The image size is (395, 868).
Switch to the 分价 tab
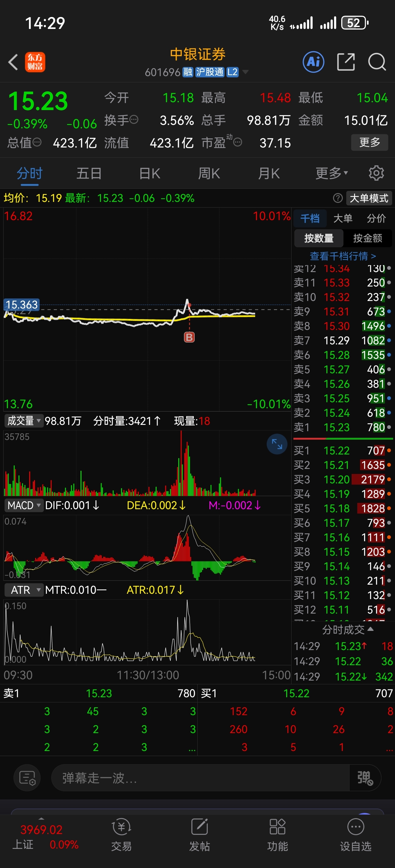click(x=376, y=218)
